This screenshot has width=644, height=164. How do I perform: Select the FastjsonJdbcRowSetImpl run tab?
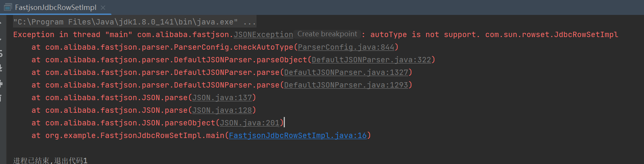56,7
